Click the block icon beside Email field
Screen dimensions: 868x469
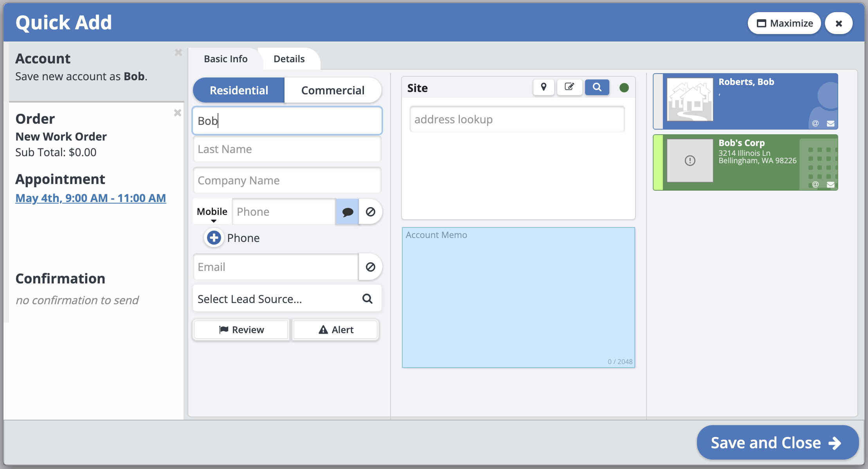click(370, 267)
